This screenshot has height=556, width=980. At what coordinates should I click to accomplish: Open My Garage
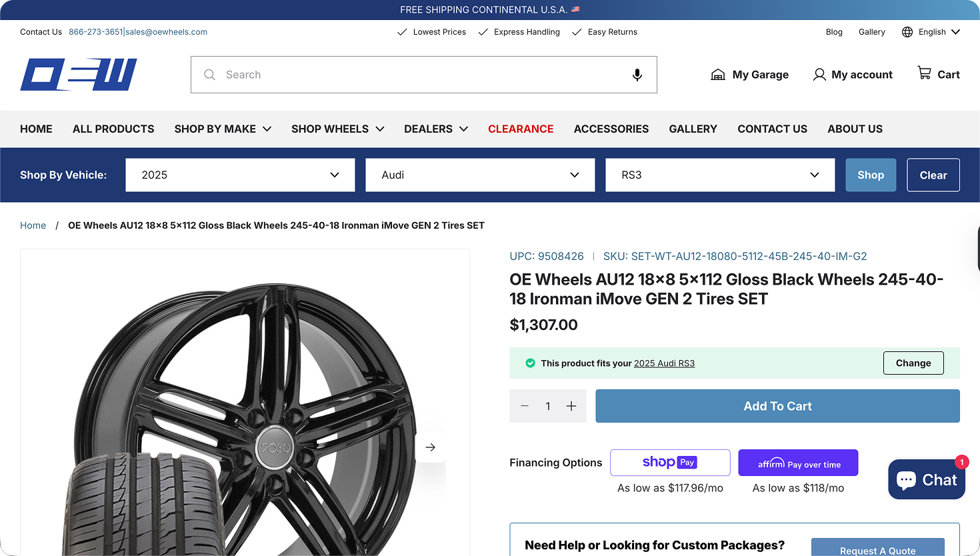(750, 75)
